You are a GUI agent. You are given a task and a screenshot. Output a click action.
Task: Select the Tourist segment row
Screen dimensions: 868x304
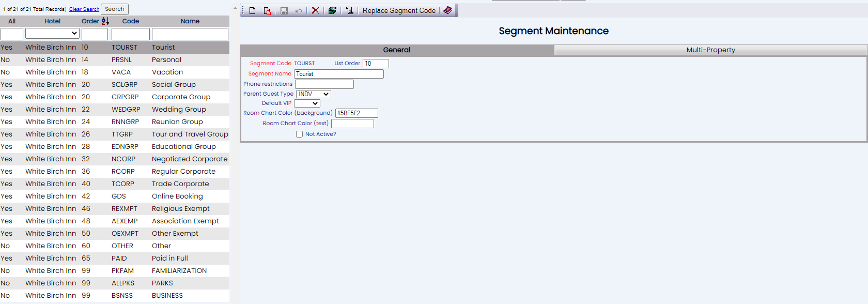pos(115,47)
